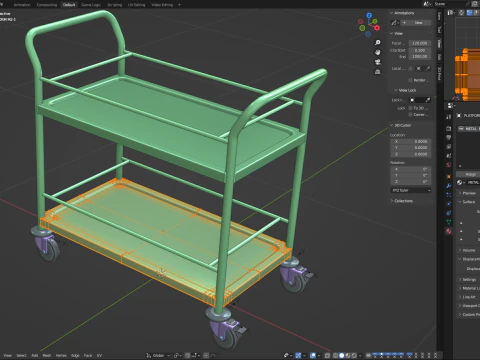Click the Scene name field at top
The height and width of the screenshot is (360, 480).
[450, 4]
